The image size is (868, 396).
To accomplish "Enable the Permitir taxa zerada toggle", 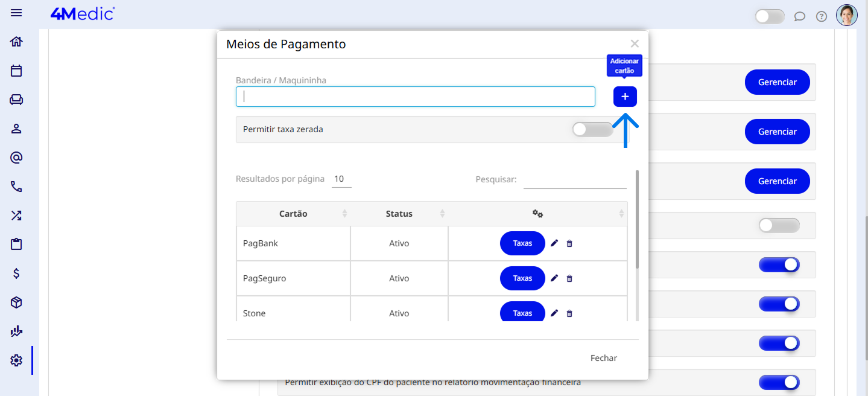I will pos(592,129).
